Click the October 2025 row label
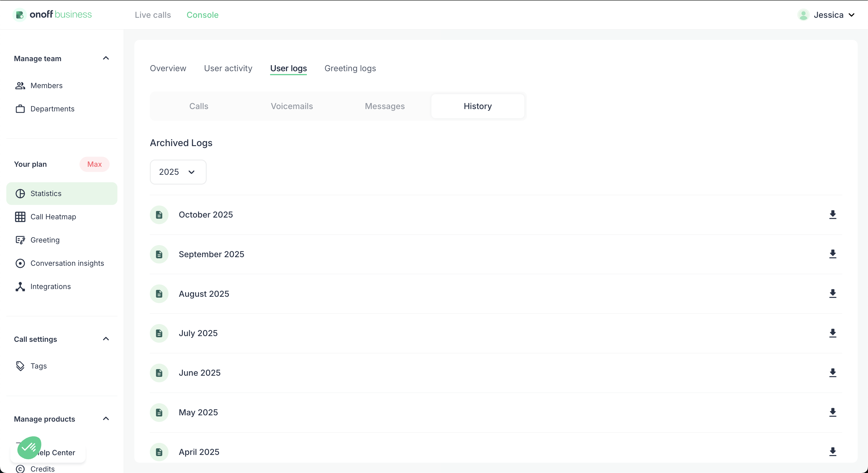 point(206,215)
